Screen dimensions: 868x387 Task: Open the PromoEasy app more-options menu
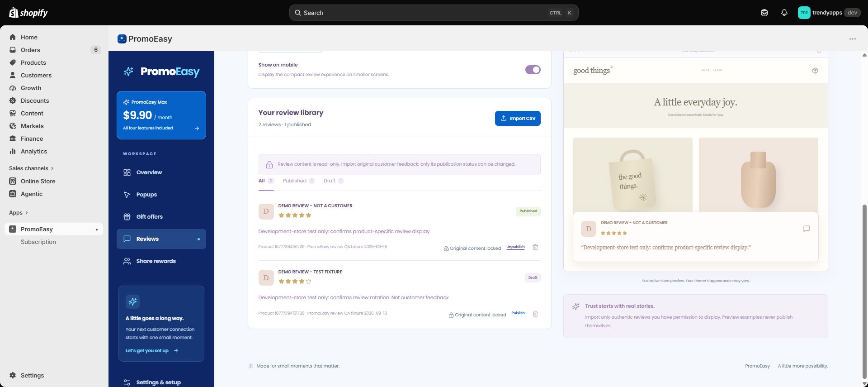[853, 39]
